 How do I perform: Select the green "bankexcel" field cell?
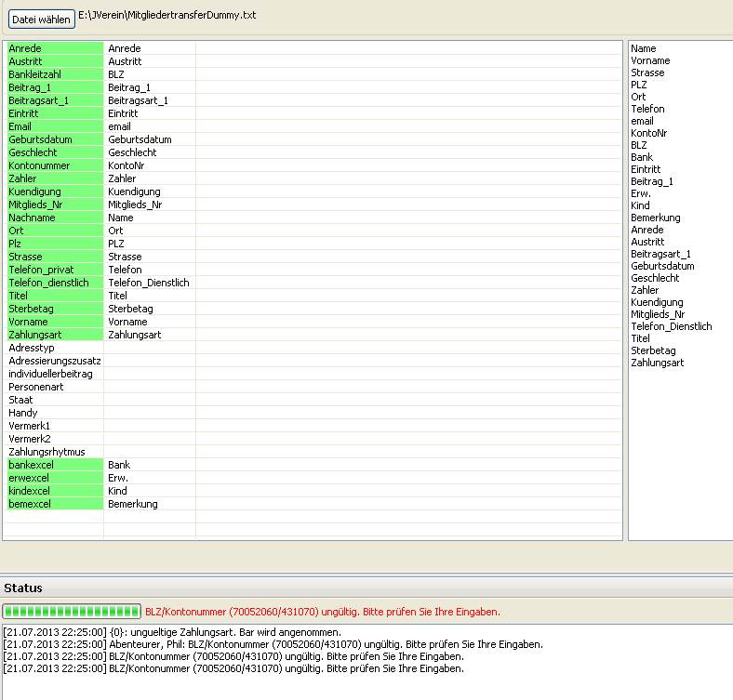pos(54,465)
